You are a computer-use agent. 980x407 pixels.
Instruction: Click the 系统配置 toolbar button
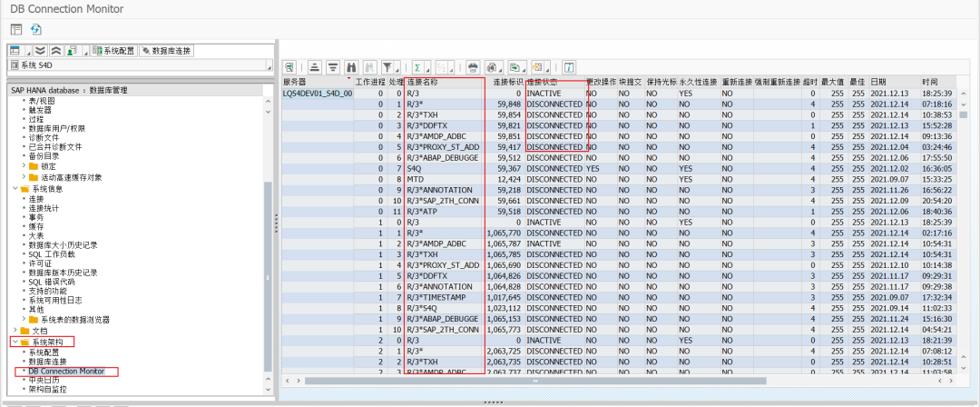click(114, 51)
